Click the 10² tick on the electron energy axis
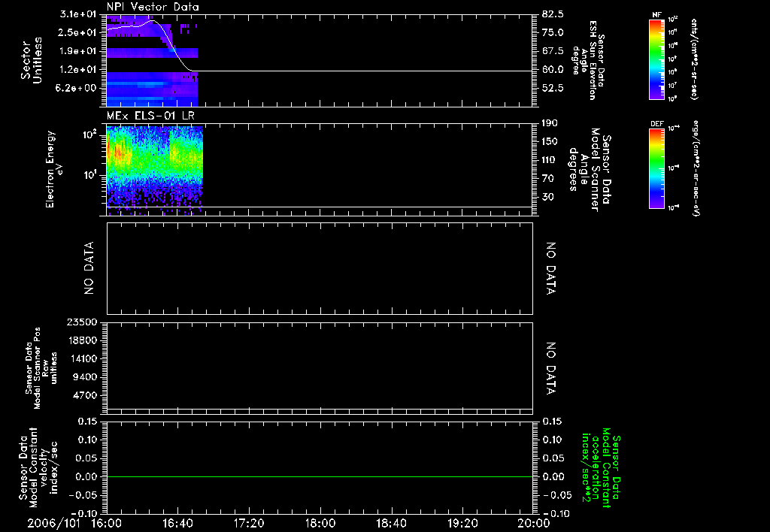This screenshot has height=532, width=770. click(x=89, y=134)
